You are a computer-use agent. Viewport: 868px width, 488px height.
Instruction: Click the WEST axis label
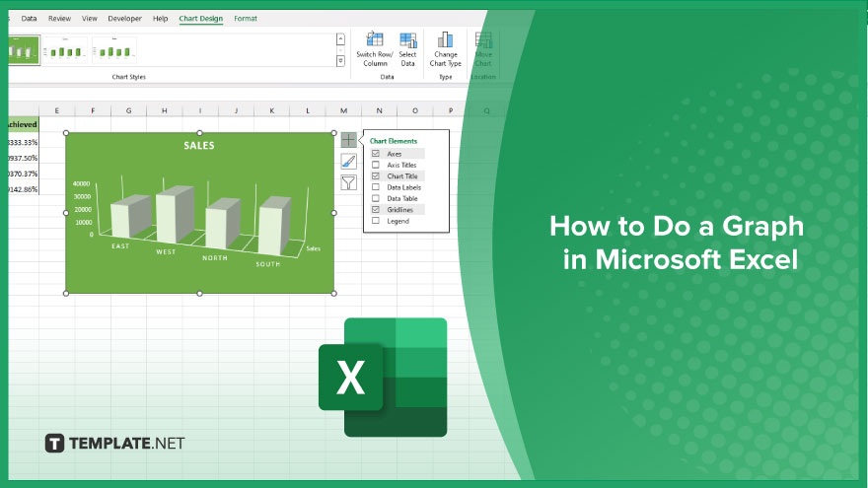coord(166,251)
